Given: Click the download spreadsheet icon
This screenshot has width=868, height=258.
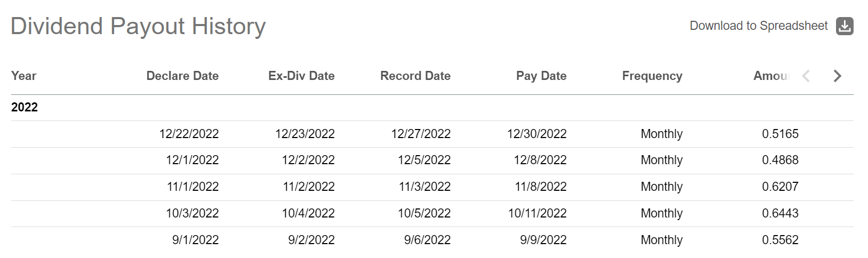Looking at the screenshot, I should 845,26.
